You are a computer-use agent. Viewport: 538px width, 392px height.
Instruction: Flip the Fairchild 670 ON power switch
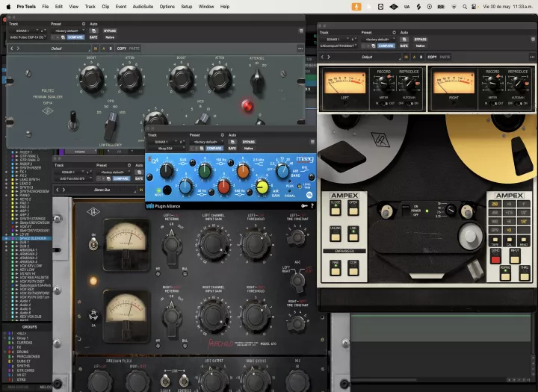tap(93, 244)
